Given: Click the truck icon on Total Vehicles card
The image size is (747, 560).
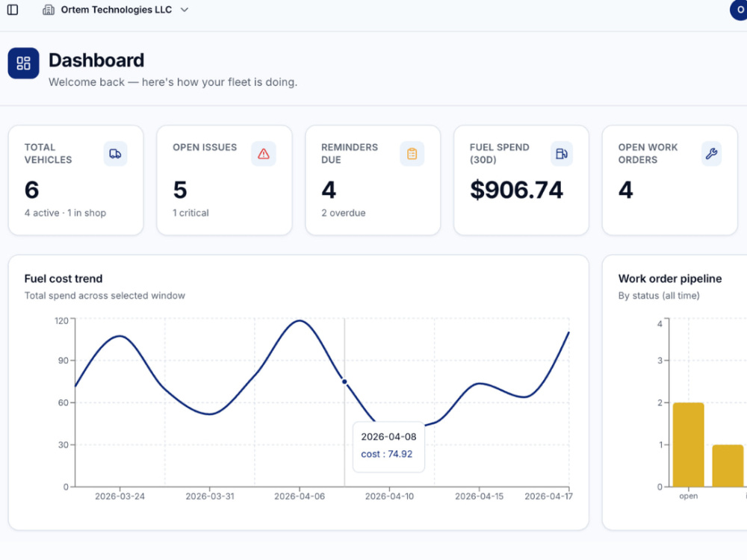Looking at the screenshot, I should click(115, 154).
